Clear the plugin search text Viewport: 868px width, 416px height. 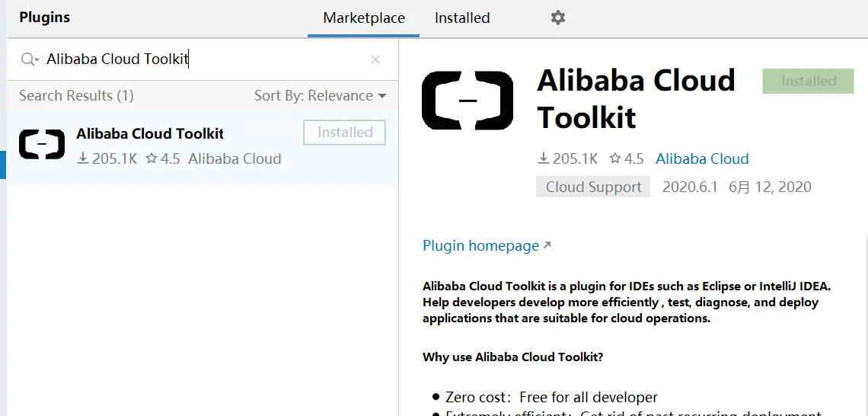pyautogui.click(x=375, y=59)
